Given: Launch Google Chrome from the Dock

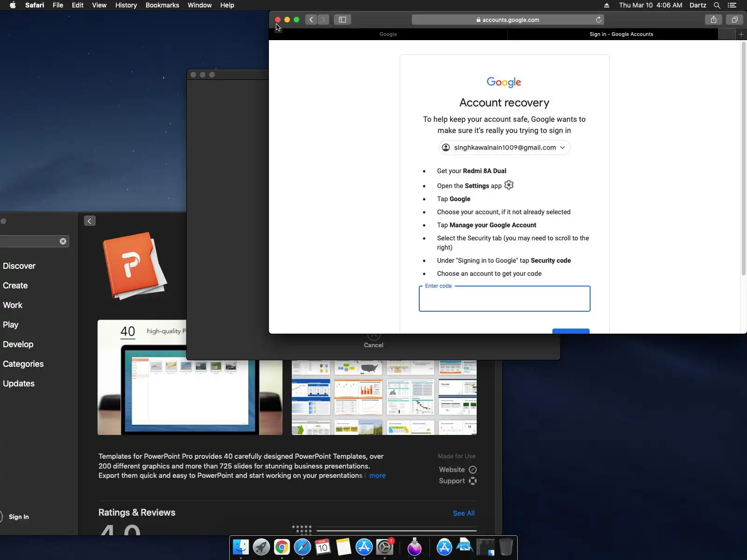Looking at the screenshot, I should (x=282, y=547).
